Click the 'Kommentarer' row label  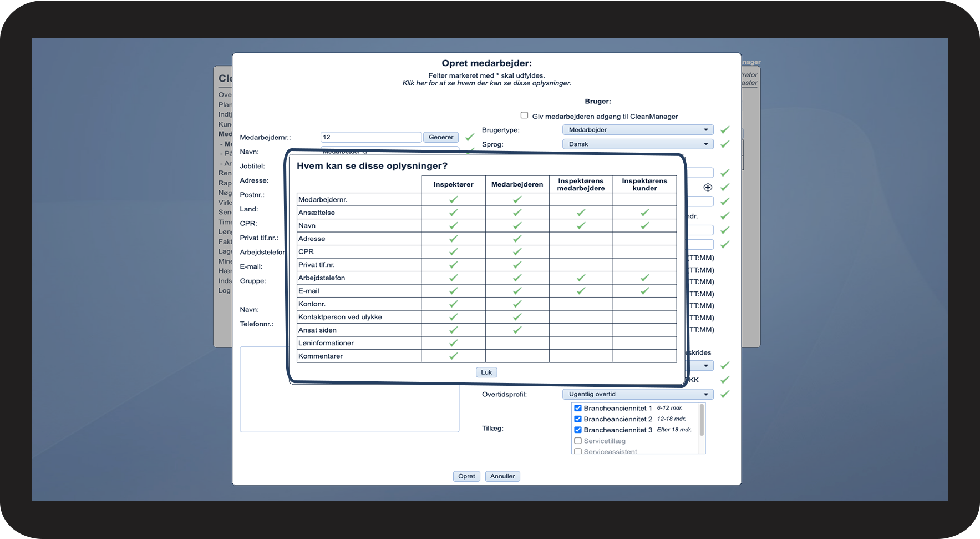coord(321,356)
